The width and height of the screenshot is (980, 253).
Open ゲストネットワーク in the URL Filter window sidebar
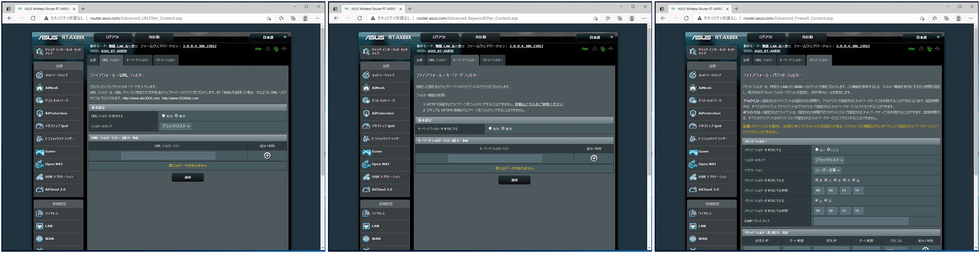coord(58,101)
